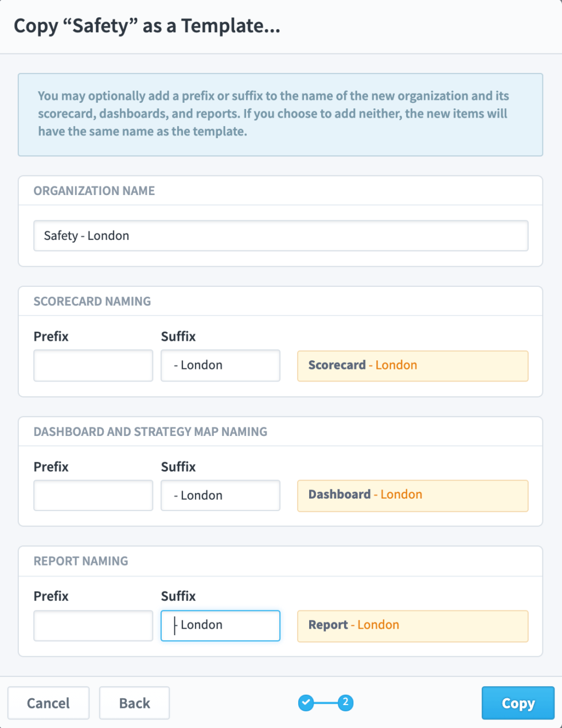Click the Dashboard - London preview badge

(x=412, y=495)
